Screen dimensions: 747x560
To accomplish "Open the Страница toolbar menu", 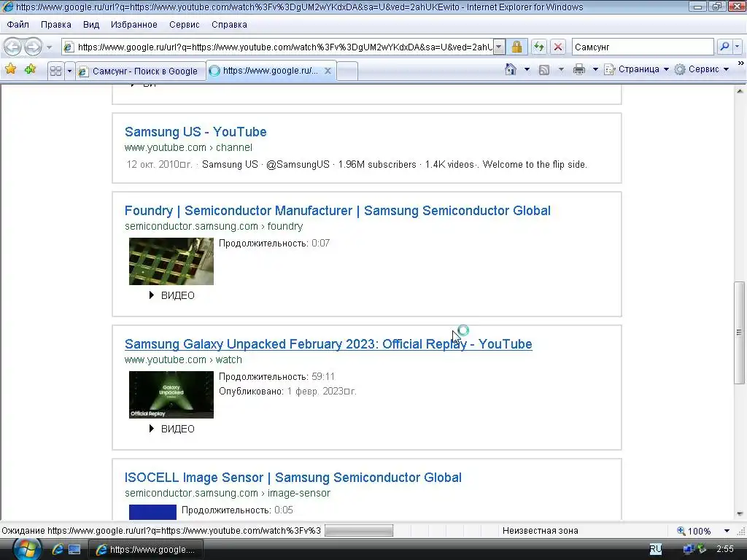I will coord(636,69).
